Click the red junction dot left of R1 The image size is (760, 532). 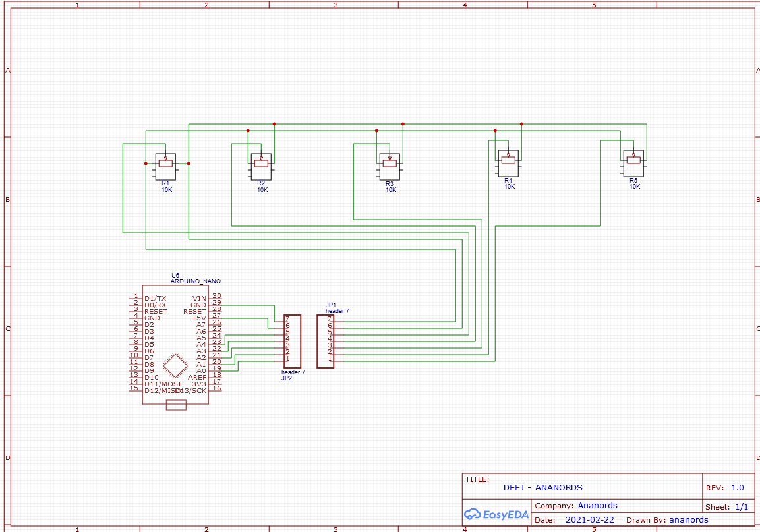click(x=146, y=163)
